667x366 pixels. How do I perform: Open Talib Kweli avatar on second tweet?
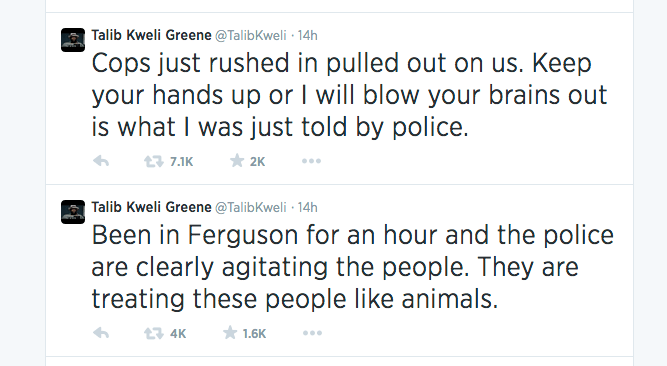[x=73, y=212]
